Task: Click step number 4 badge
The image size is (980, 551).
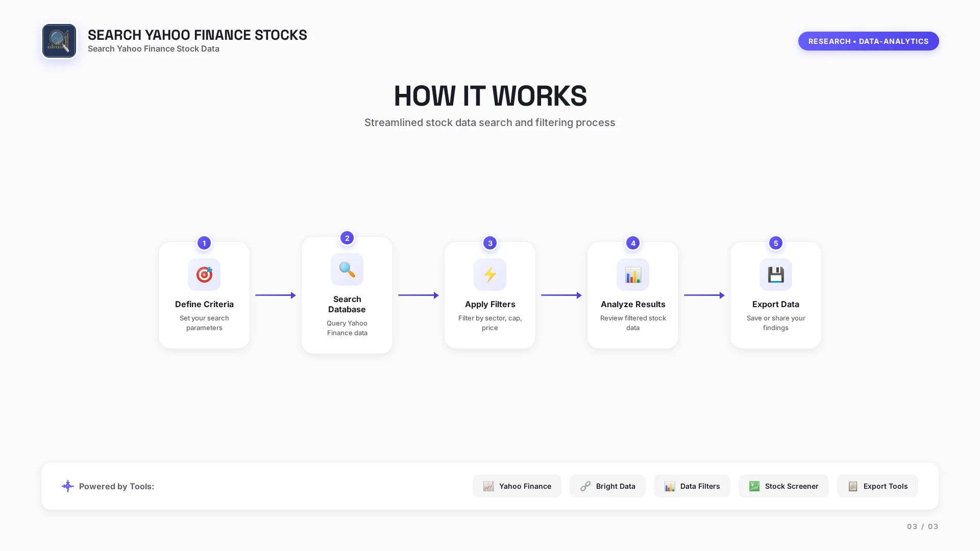Action: 633,243
